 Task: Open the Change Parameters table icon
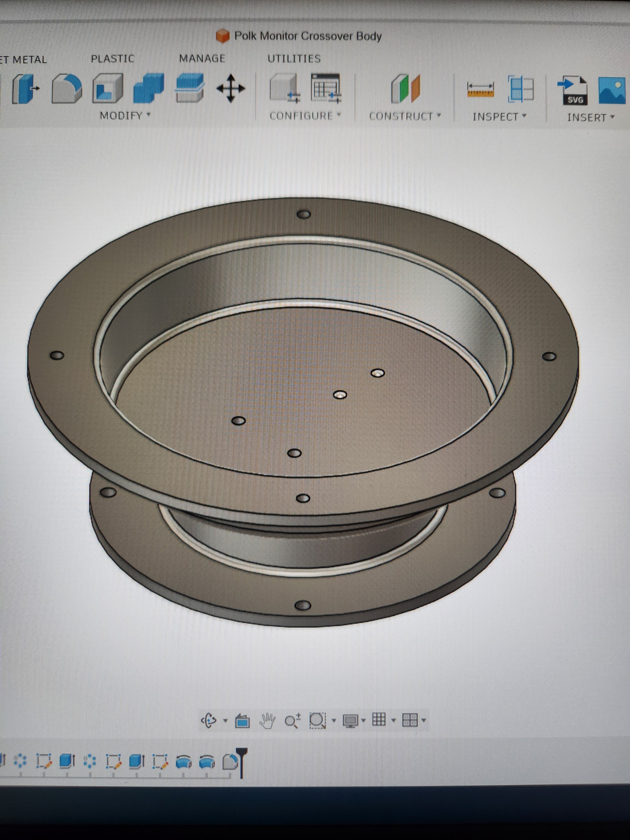326,89
